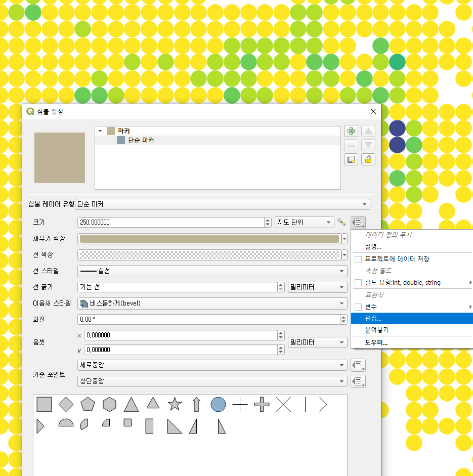The image size is (473, 476).
Task: Close the 심볼 설정 dialog
Action: (x=373, y=111)
